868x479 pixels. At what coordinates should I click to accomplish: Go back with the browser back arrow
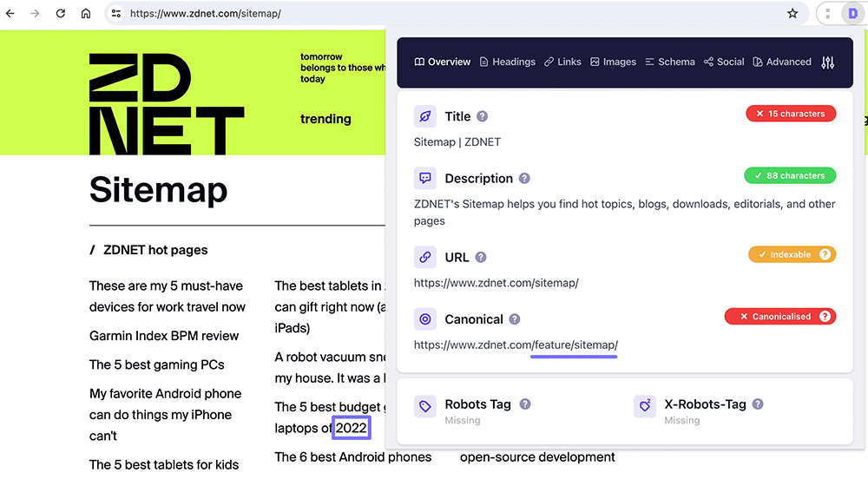click(10, 13)
